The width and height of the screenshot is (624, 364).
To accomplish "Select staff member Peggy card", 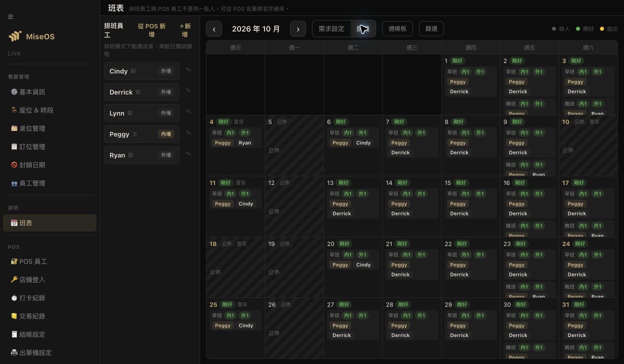I will (x=141, y=134).
